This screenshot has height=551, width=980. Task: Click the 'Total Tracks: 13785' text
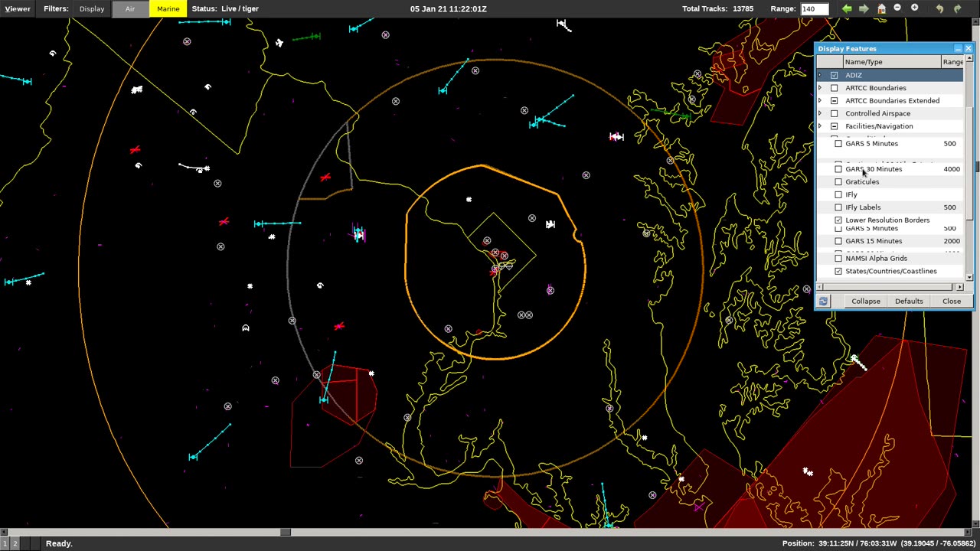pyautogui.click(x=717, y=8)
